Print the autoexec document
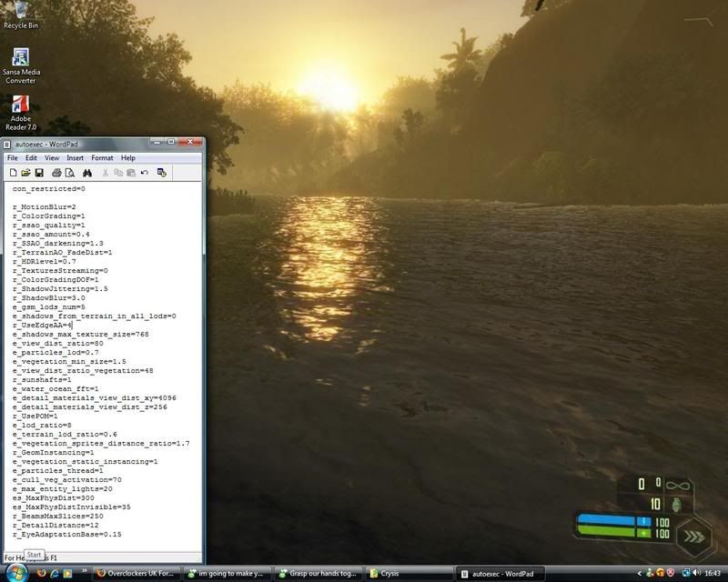728x582 pixels. pyautogui.click(x=56, y=173)
